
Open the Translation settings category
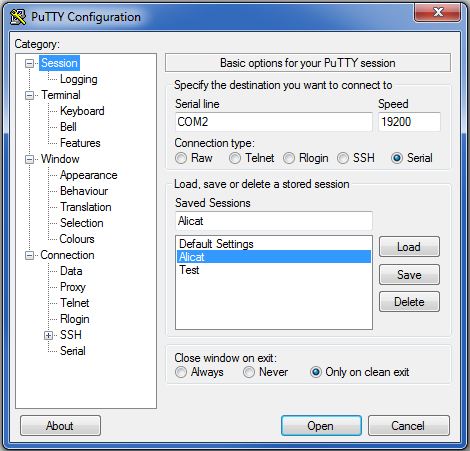[x=86, y=207]
